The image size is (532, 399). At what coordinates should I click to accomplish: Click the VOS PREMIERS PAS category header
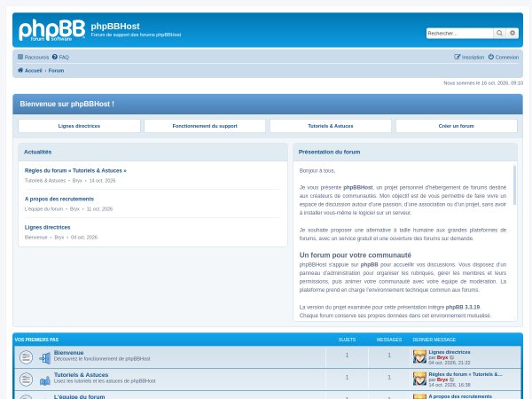pos(36,340)
